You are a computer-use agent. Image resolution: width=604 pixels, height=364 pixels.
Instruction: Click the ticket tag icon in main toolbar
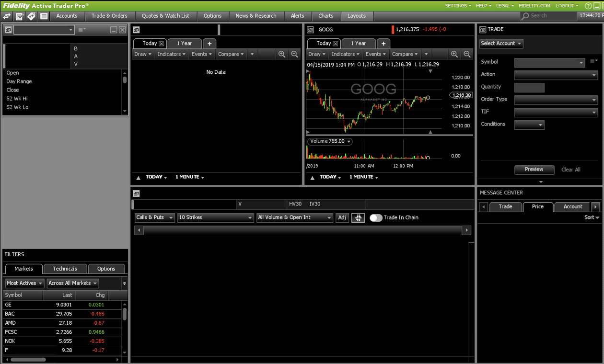tap(32, 16)
